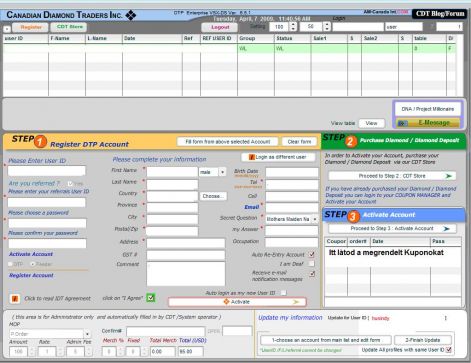Click the F-Name column header
Image resolution: width=471 pixels, height=363 pixels.
(67, 38)
